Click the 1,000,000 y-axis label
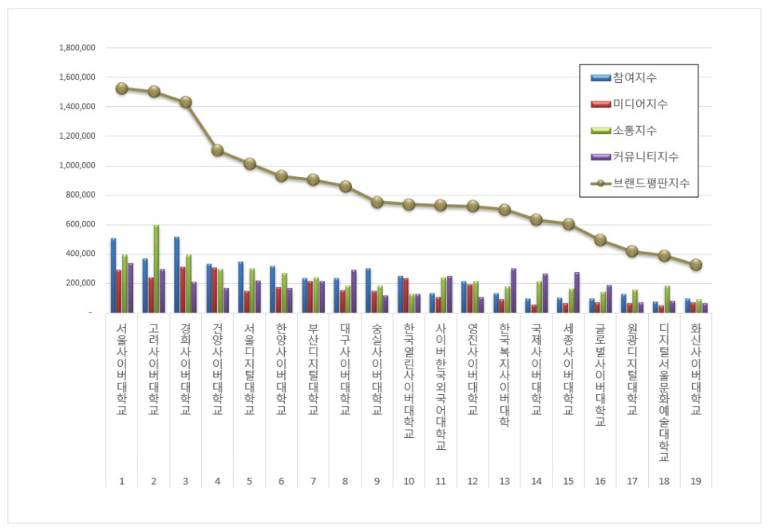771x532 pixels. pos(77,166)
